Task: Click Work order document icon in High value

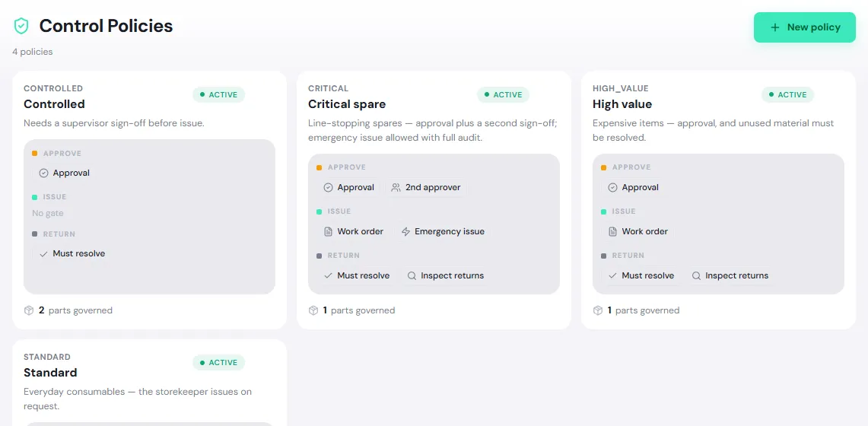Action: click(x=613, y=232)
